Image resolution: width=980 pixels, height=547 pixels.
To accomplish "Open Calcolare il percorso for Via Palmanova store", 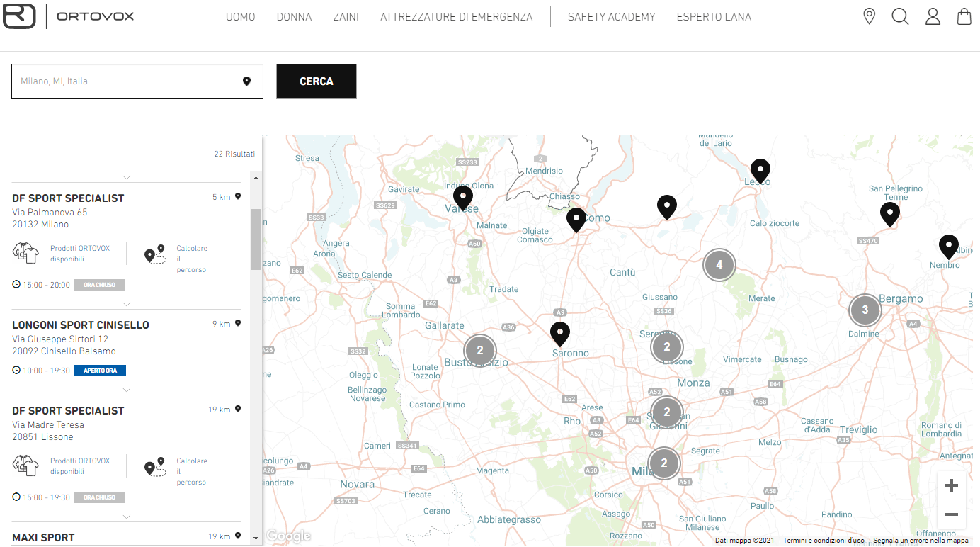I will click(x=192, y=259).
